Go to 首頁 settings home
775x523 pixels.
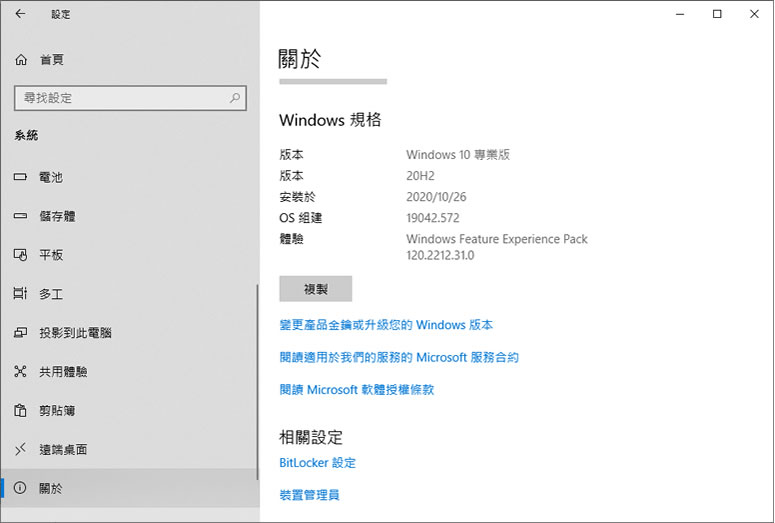[x=130, y=60]
